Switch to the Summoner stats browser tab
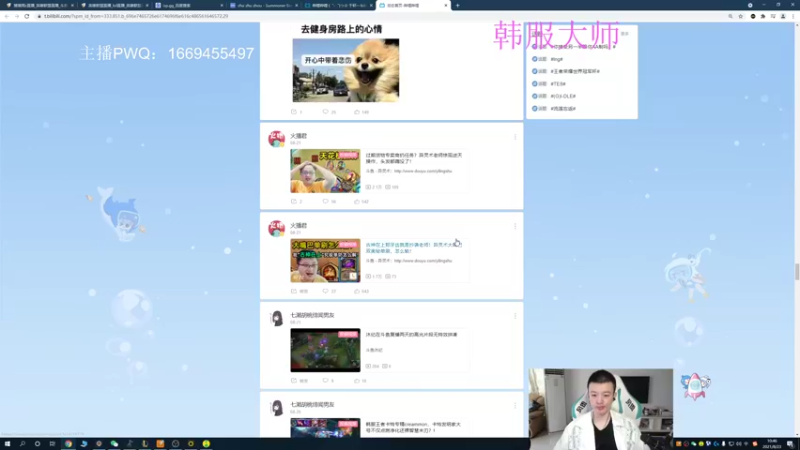The height and width of the screenshot is (450, 800). (263, 5)
